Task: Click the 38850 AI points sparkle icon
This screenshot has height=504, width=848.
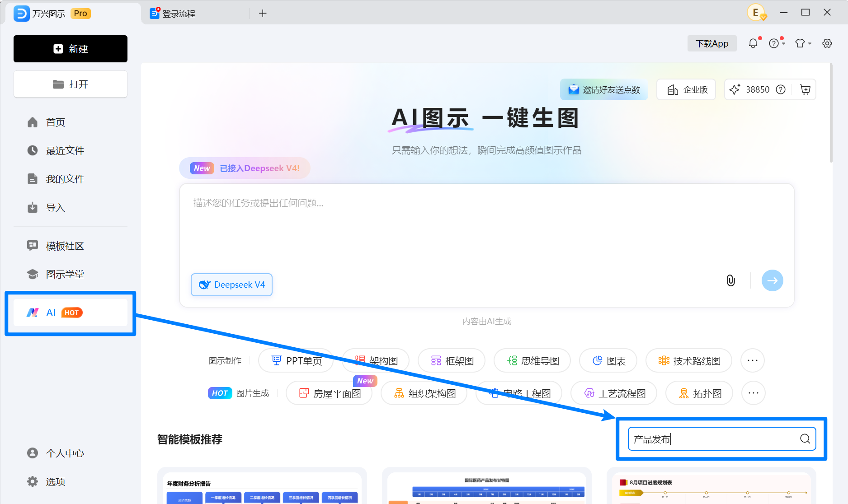Action: (x=735, y=89)
